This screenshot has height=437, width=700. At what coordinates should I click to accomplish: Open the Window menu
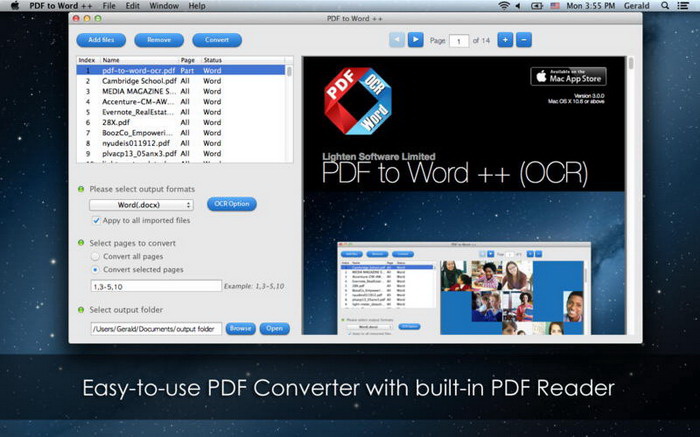164,6
